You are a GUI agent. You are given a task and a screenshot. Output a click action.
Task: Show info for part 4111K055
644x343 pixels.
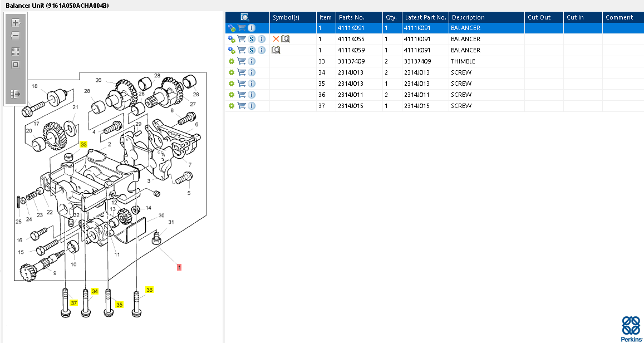coord(262,39)
